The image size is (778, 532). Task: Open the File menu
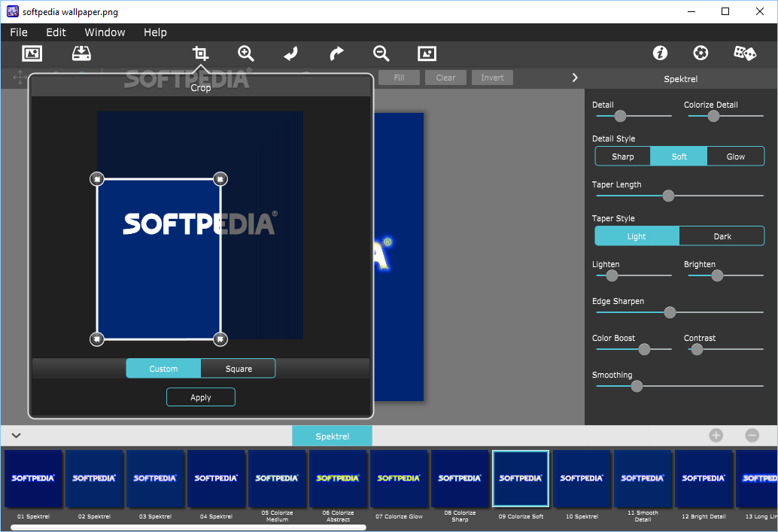(x=19, y=32)
